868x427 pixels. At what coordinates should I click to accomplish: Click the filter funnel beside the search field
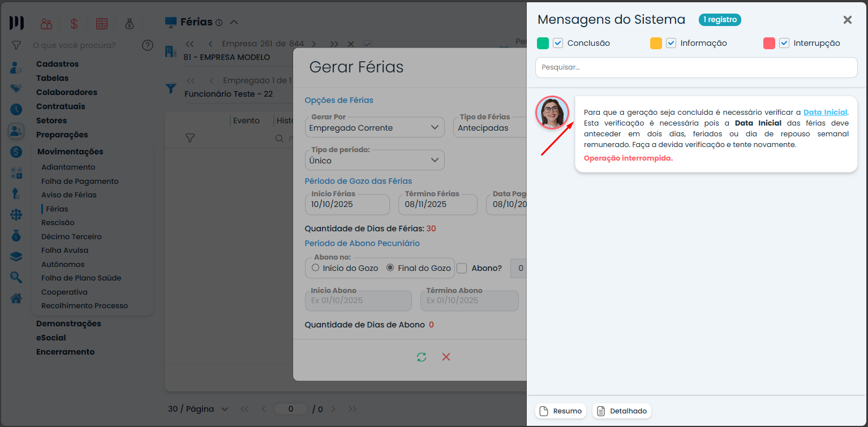pos(16,45)
